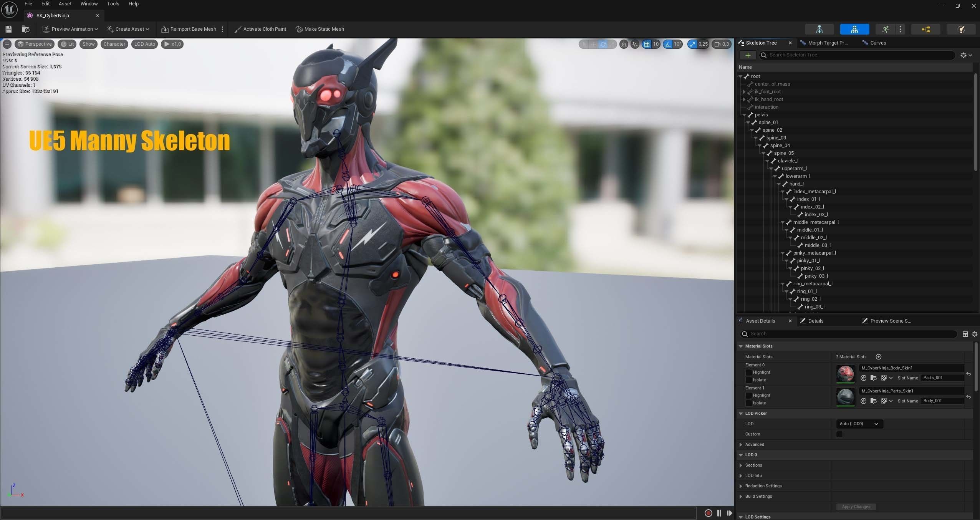980x520 pixels.
Task: Open Preview Animation dropdown
Action: [x=70, y=29]
